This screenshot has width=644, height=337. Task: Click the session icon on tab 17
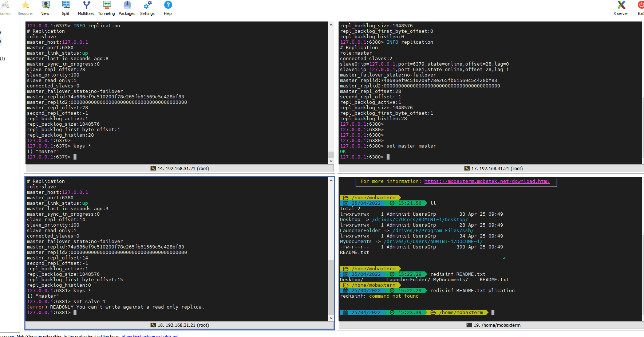tap(467, 169)
